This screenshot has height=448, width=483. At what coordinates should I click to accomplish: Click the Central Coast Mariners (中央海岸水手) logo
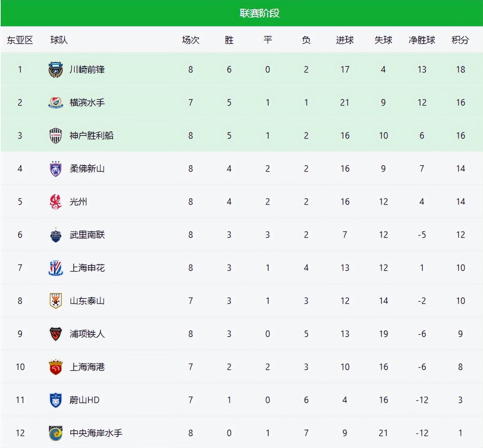(x=56, y=433)
